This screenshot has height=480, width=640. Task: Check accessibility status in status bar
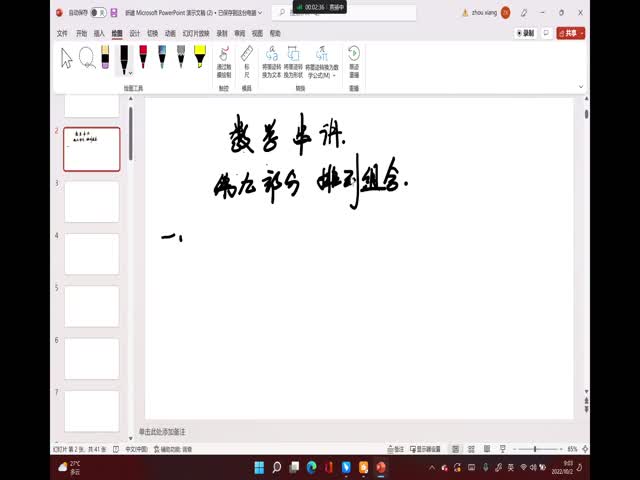click(x=173, y=449)
